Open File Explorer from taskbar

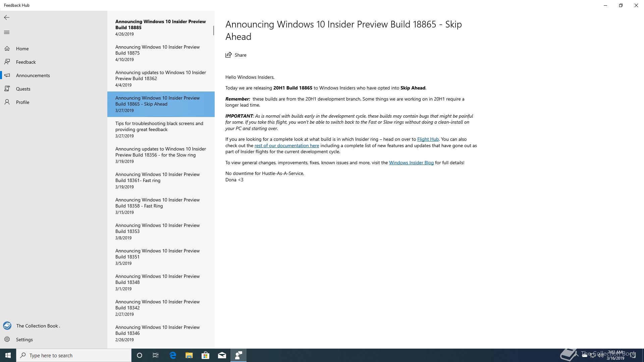point(189,355)
